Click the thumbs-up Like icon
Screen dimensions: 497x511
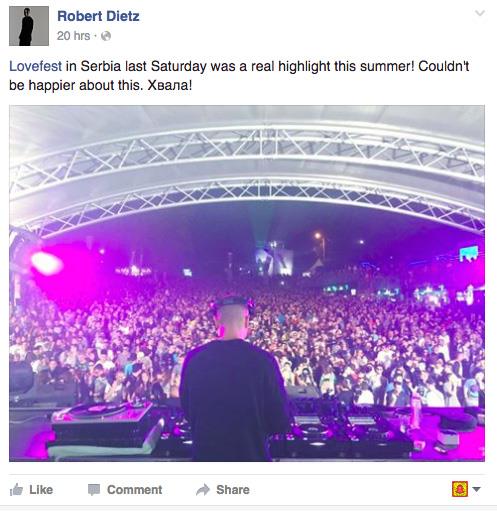coord(16,490)
